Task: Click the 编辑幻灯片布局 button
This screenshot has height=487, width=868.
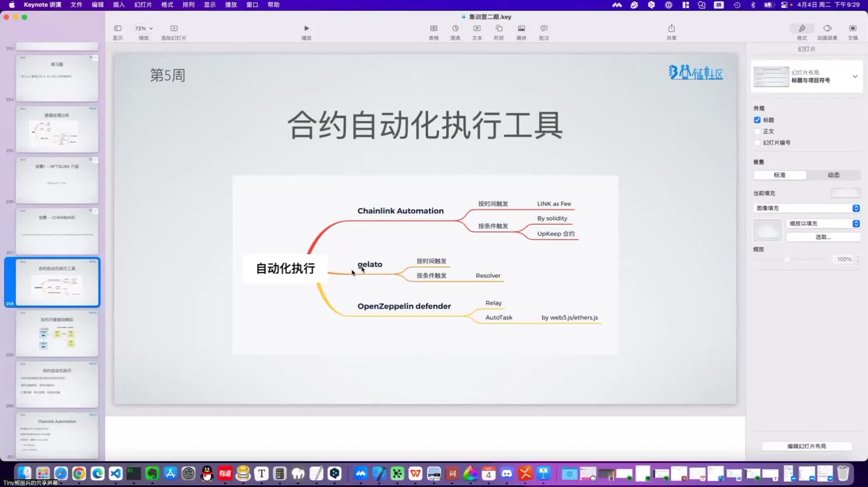Action: click(x=807, y=446)
